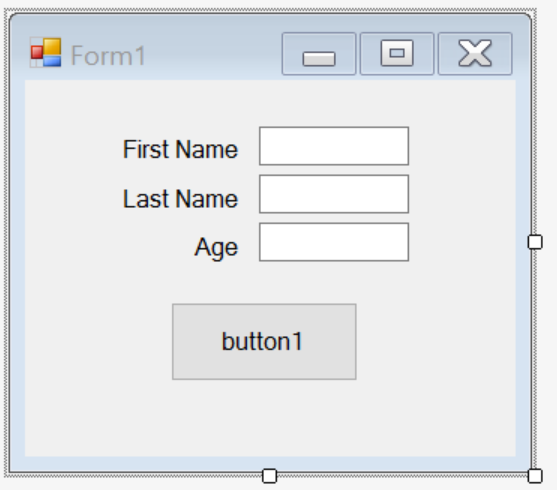Image resolution: width=557 pixels, height=490 pixels.
Task: Click the button1 button
Action: pyautogui.click(x=264, y=342)
